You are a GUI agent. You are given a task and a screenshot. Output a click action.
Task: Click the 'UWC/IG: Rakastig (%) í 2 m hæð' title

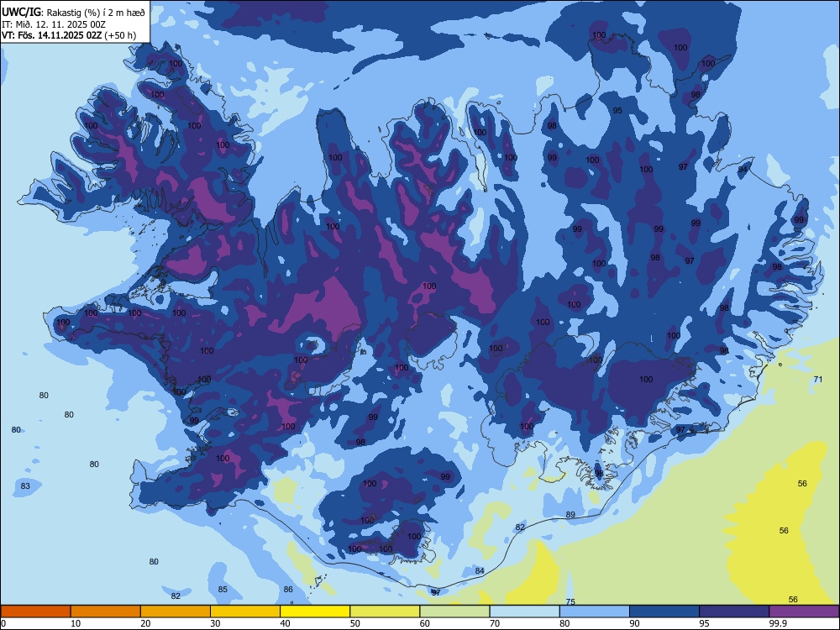point(73,12)
